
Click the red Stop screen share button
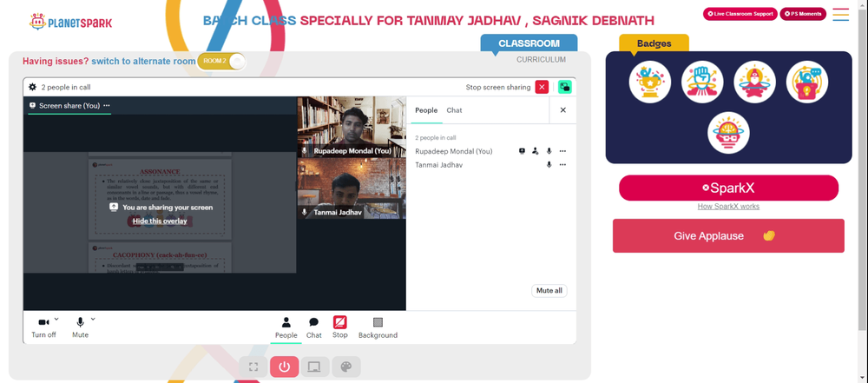pos(340,327)
